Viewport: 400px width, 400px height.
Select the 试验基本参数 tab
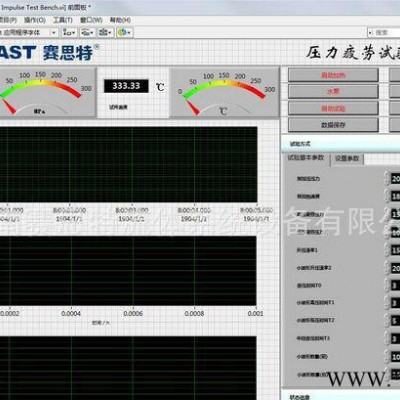click(306, 158)
